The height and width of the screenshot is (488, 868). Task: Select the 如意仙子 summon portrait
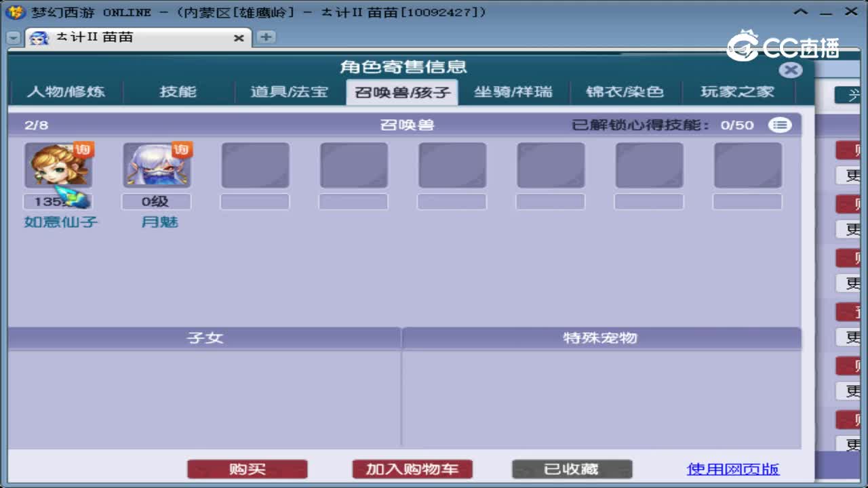coord(58,165)
